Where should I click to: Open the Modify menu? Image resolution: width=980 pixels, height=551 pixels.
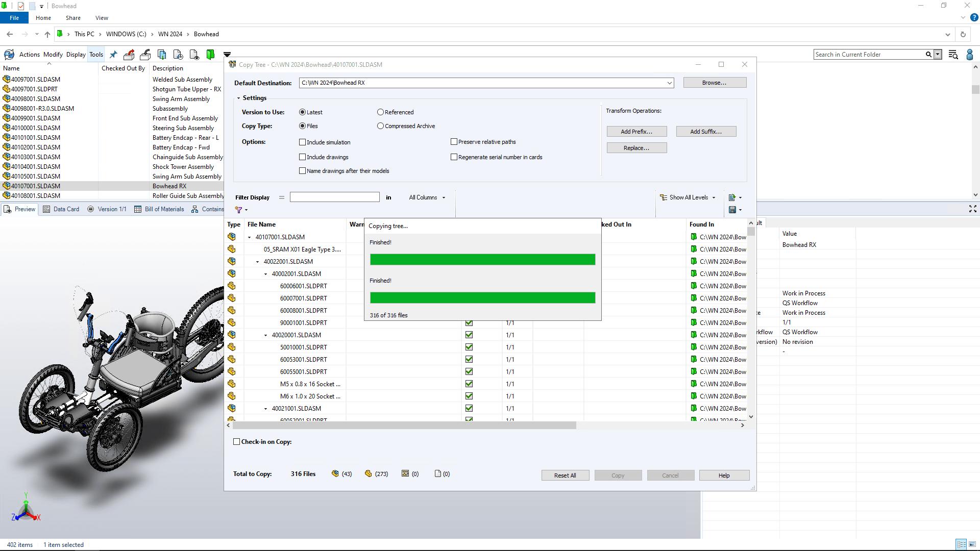(53, 55)
